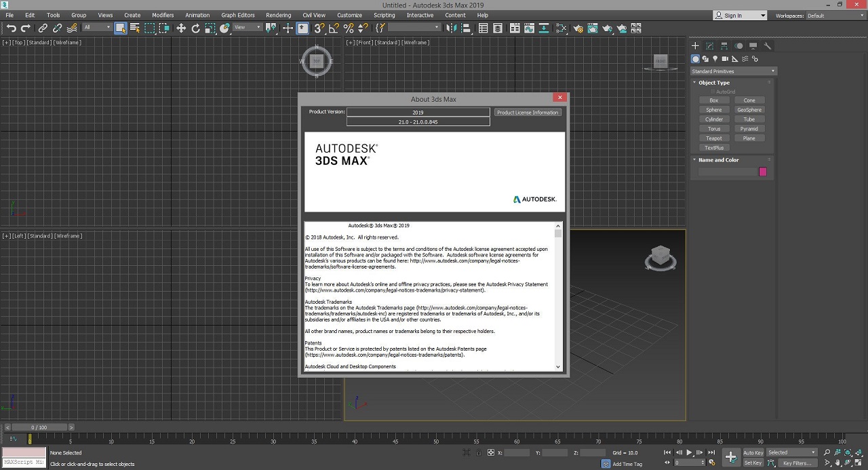Collapse the Object Type rollout

click(714, 83)
